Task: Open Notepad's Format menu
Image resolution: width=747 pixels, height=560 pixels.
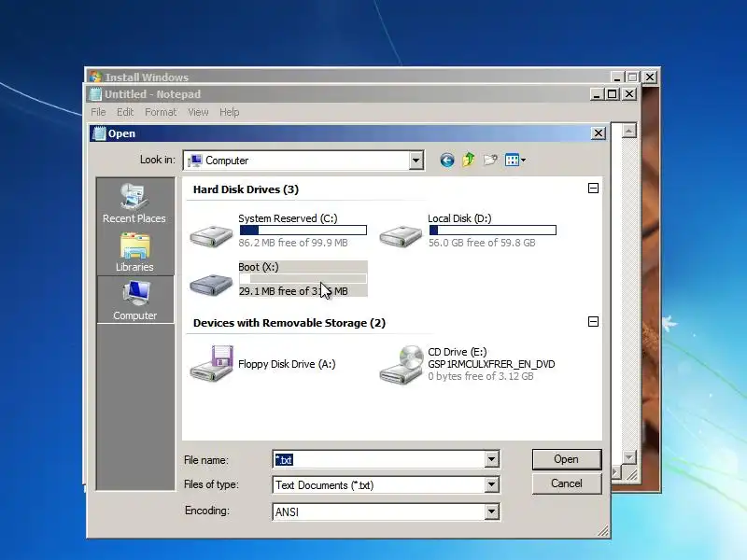Action: pos(161,112)
